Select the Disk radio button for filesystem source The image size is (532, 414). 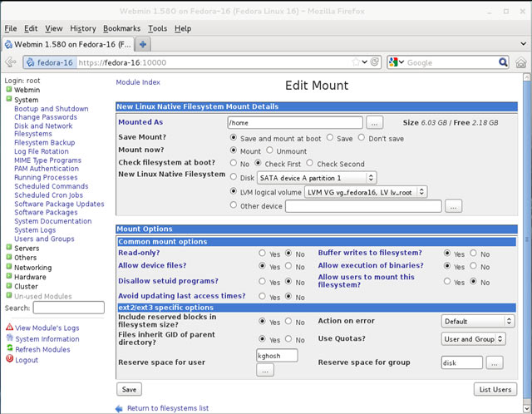[234, 177]
